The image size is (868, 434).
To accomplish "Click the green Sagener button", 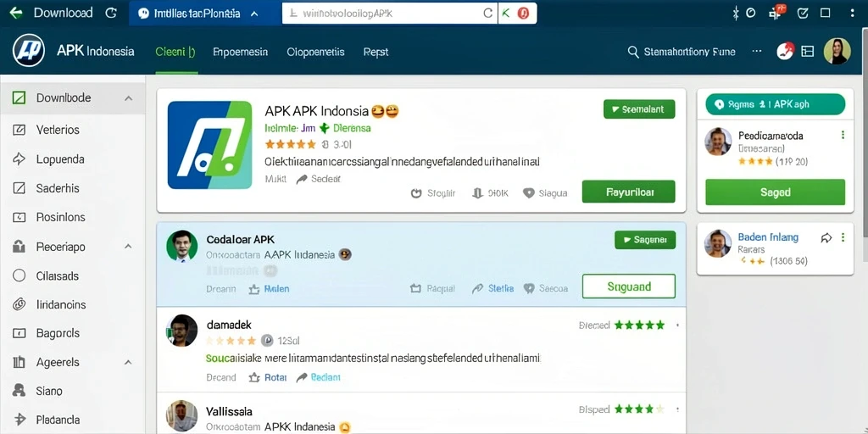I will (x=645, y=240).
